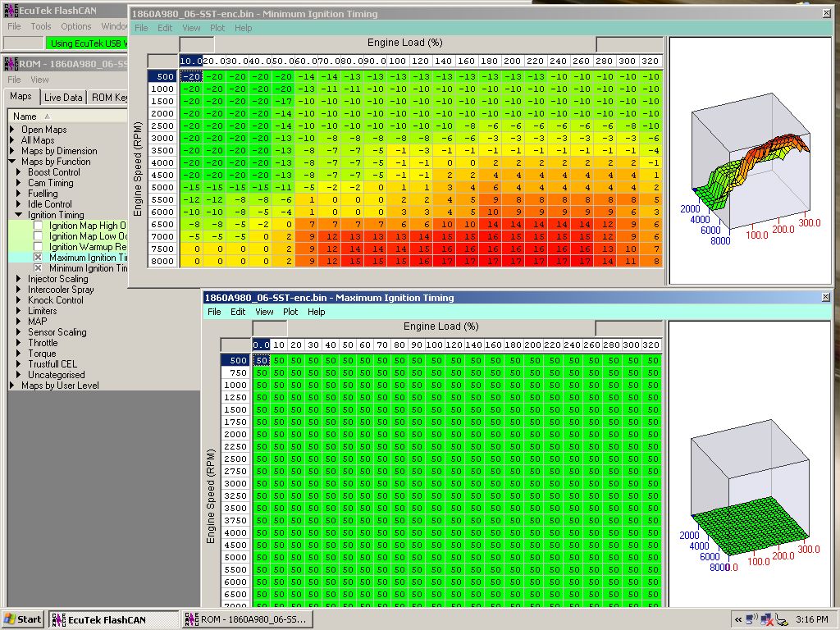Tick the Ignition Warmup Retard checkbox
This screenshot has height=630, width=840.
click(38, 246)
